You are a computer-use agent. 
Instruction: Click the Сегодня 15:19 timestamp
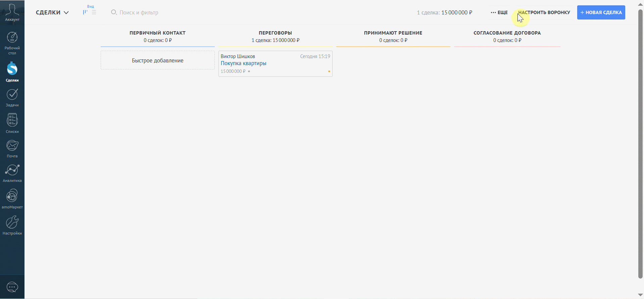[315, 56]
